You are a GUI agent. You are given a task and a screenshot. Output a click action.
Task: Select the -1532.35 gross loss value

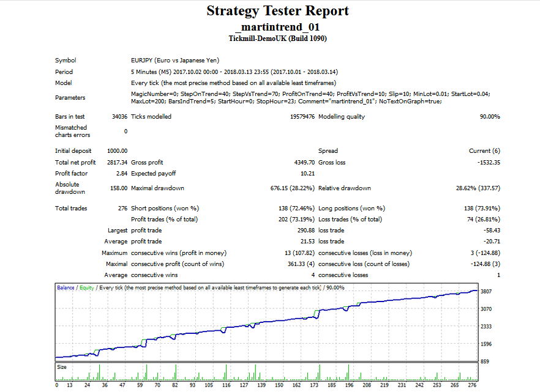coord(489,162)
